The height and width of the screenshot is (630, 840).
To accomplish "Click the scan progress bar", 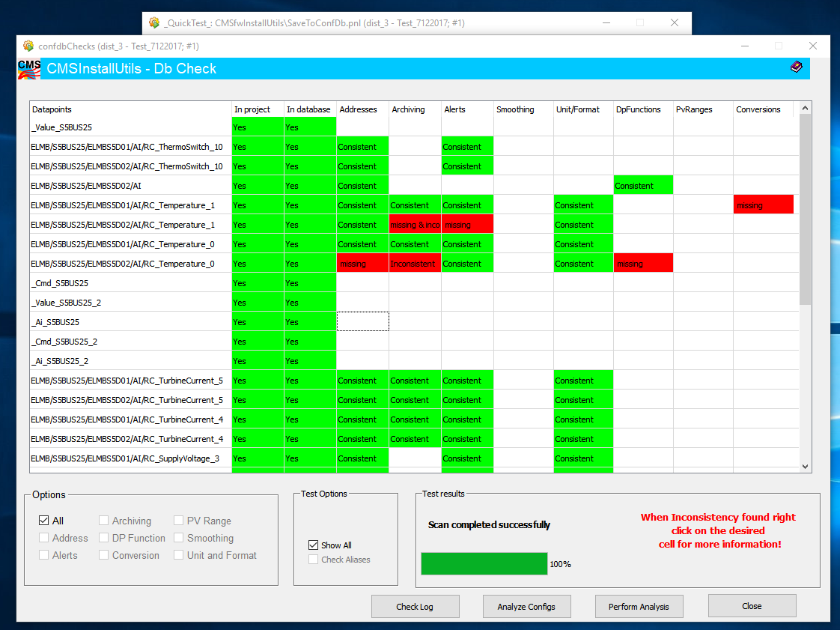I will (484, 564).
